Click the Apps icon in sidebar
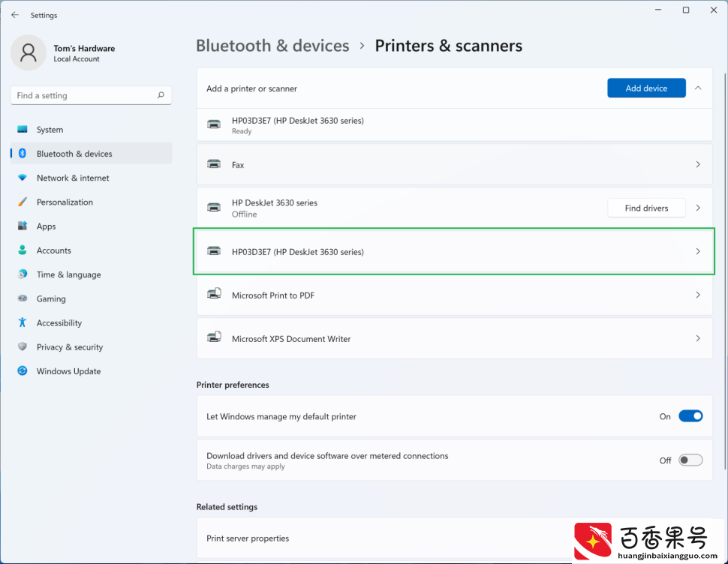This screenshot has height=564, width=728. (x=23, y=226)
